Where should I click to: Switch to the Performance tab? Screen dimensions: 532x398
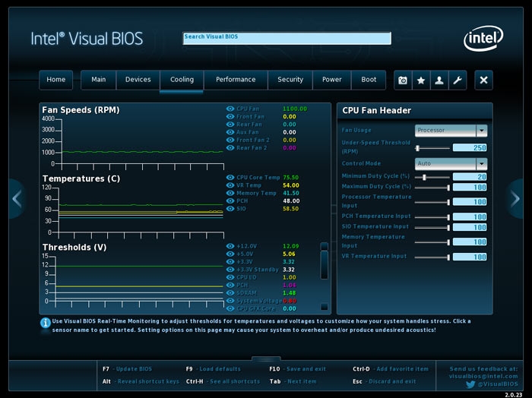coord(236,80)
